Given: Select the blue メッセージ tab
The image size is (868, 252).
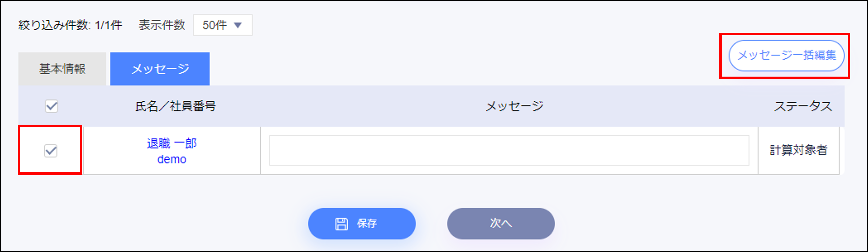Looking at the screenshot, I should (160, 69).
